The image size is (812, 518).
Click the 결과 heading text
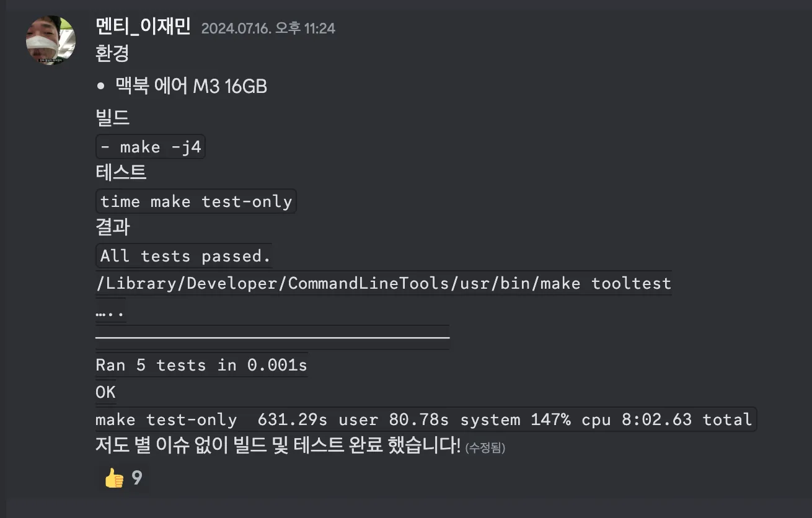coord(112,226)
